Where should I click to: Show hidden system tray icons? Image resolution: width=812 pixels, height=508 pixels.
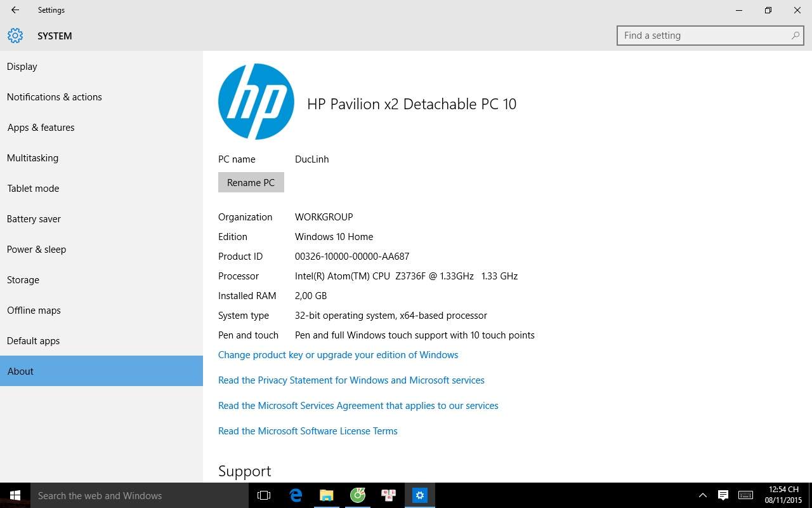[x=702, y=495]
